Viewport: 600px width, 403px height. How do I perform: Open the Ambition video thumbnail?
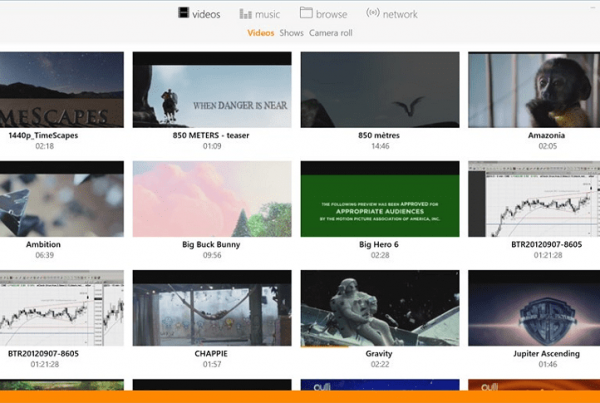tap(62, 199)
